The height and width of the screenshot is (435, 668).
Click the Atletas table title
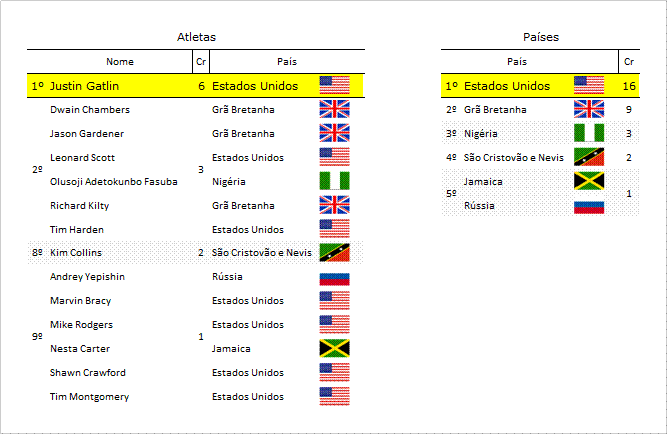(x=196, y=37)
